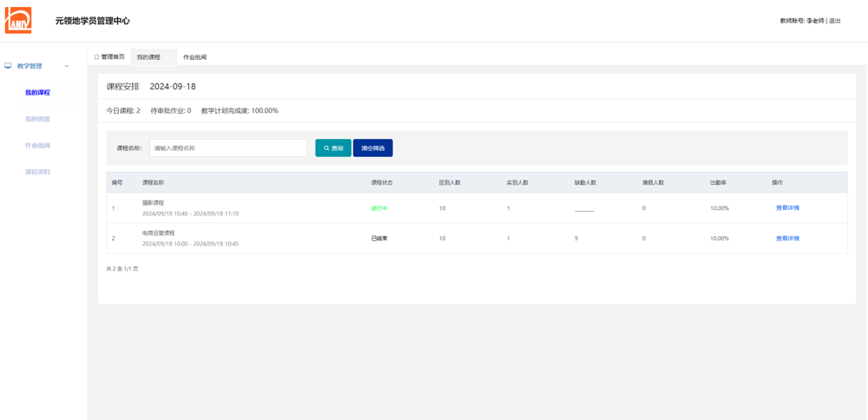The height and width of the screenshot is (420, 868).
Task: Collapse the 教学管理 sidebar chevron
Action: point(67,66)
